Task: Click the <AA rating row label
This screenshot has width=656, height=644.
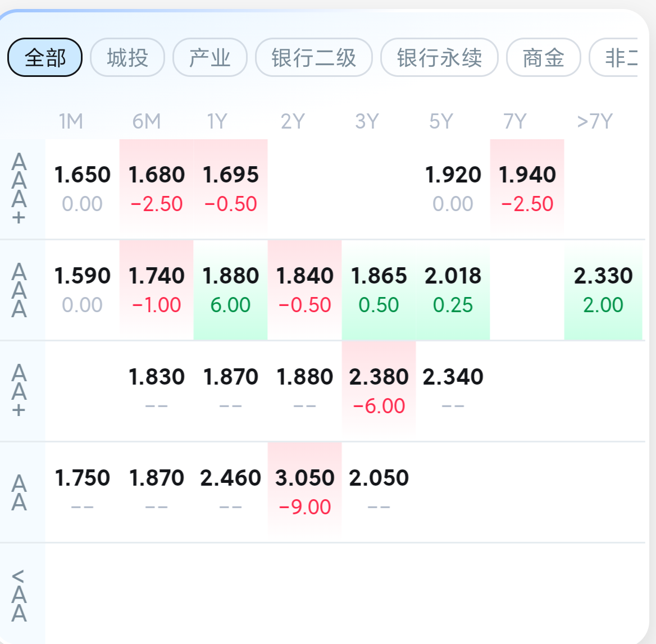Action: [19, 595]
